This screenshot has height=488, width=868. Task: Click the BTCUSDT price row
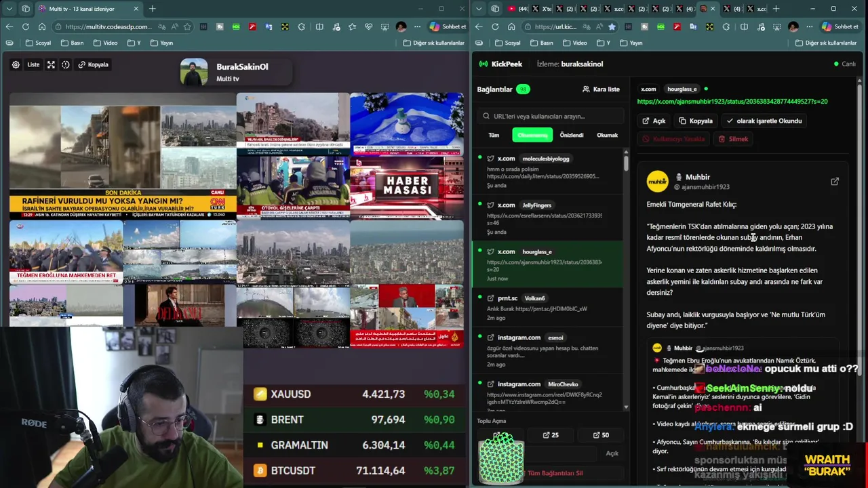[355, 470]
